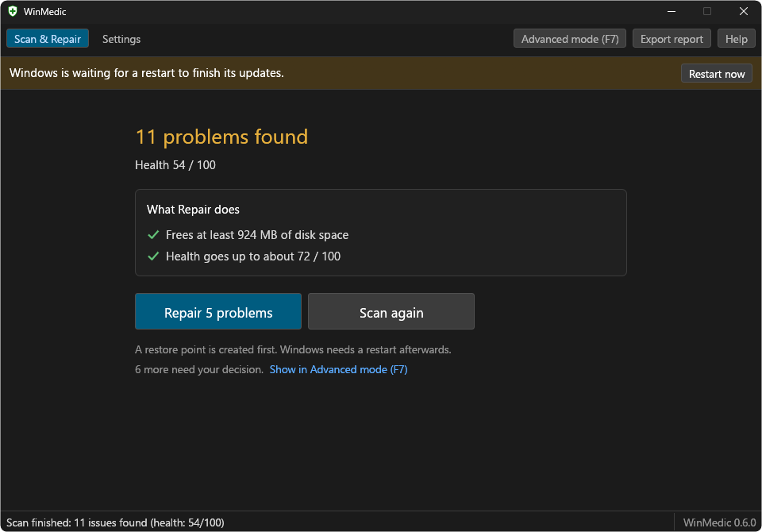Viewport: 762px width, 532px height.
Task: Start Repair 5 problems
Action: (218, 311)
